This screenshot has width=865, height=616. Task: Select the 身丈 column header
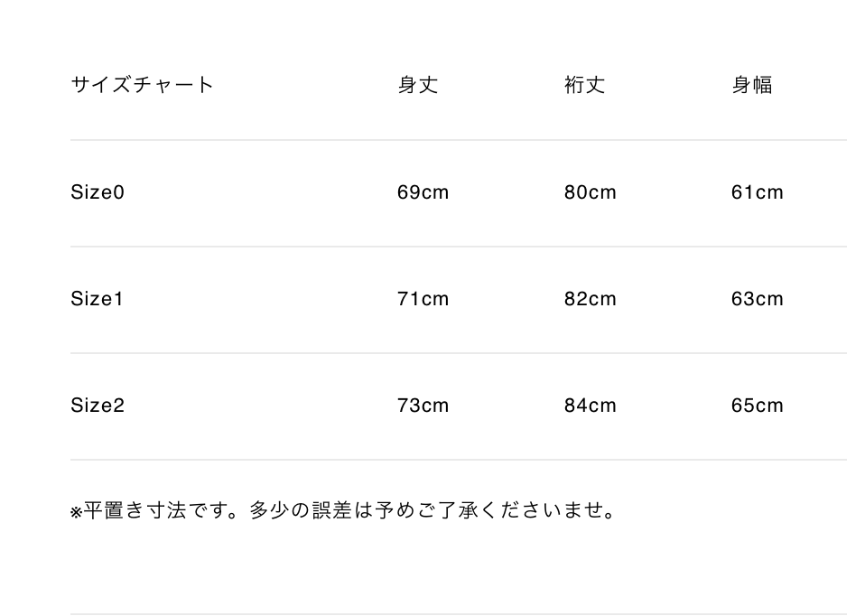click(417, 85)
